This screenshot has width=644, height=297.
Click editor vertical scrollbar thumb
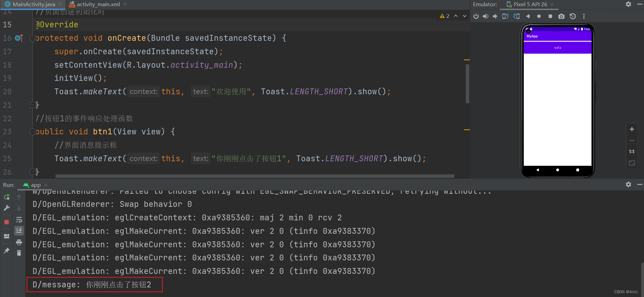(x=467, y=84)
